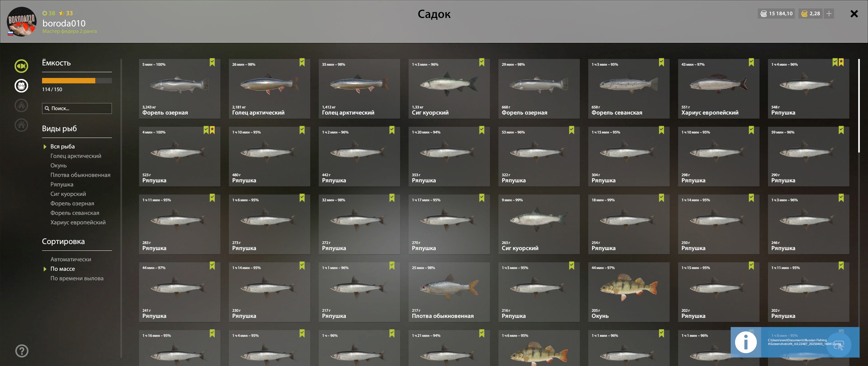Click the boroda010 profile avatar

(x=22, y=22)
